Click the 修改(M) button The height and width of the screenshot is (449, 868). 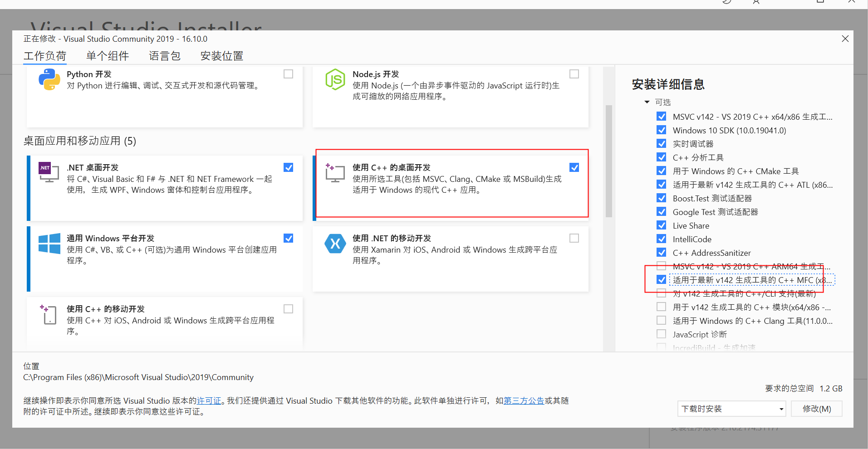point(817,409)
